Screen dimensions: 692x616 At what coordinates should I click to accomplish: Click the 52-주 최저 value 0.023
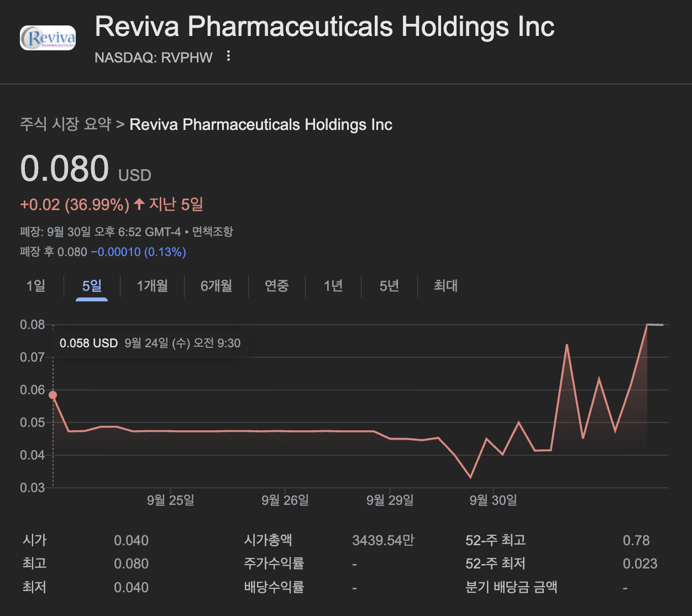point(640,563)
